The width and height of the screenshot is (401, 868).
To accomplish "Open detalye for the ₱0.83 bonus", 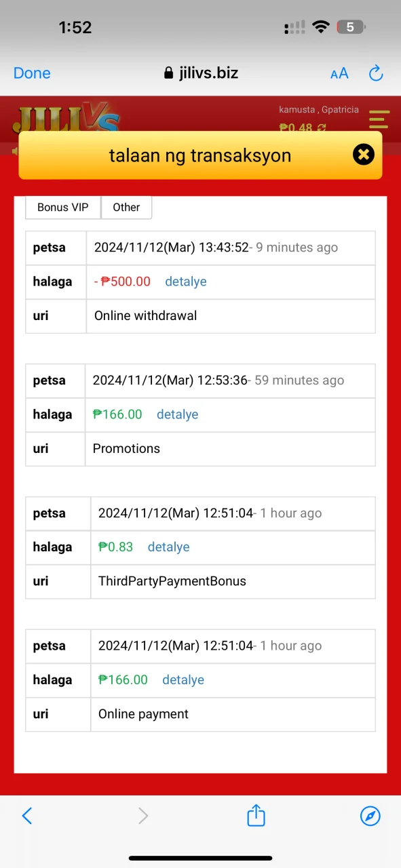I will (169, 547).
